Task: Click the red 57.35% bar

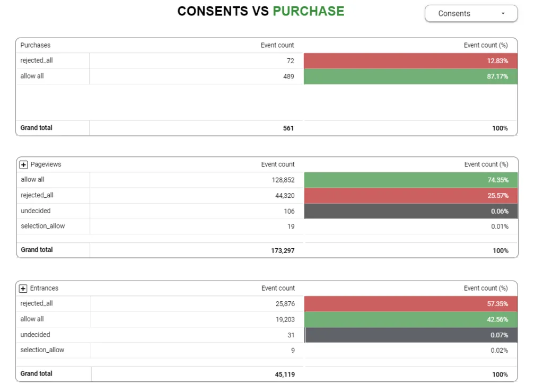Action: coord(411,304)
